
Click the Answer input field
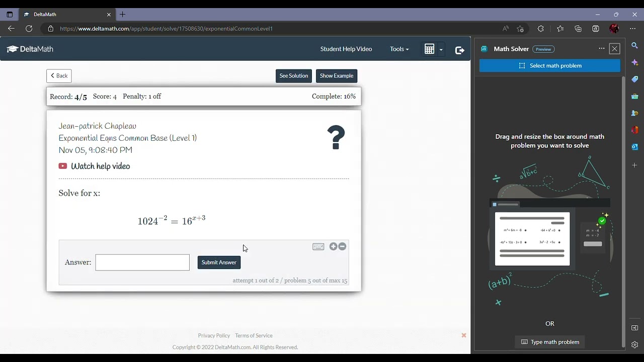(x=142, y=262)
